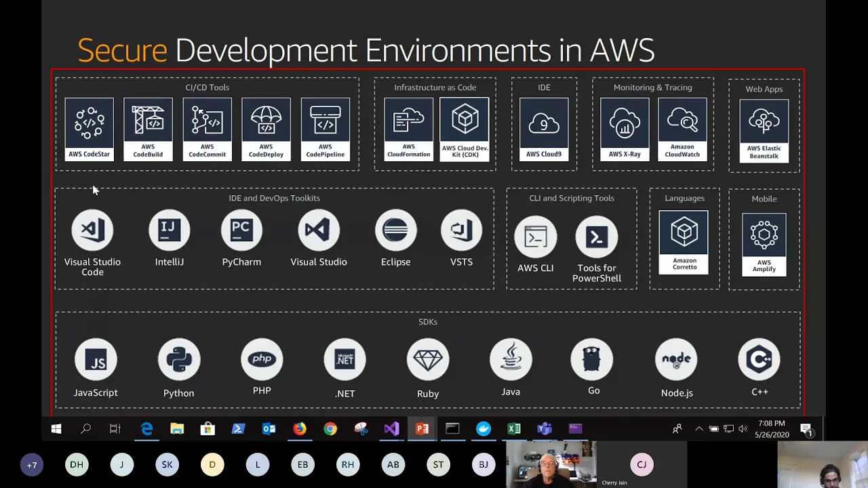Viewport: 868px width, 488px height.
Task: Click the AWS CodeCommit icon
Action: tap(207, 129)
